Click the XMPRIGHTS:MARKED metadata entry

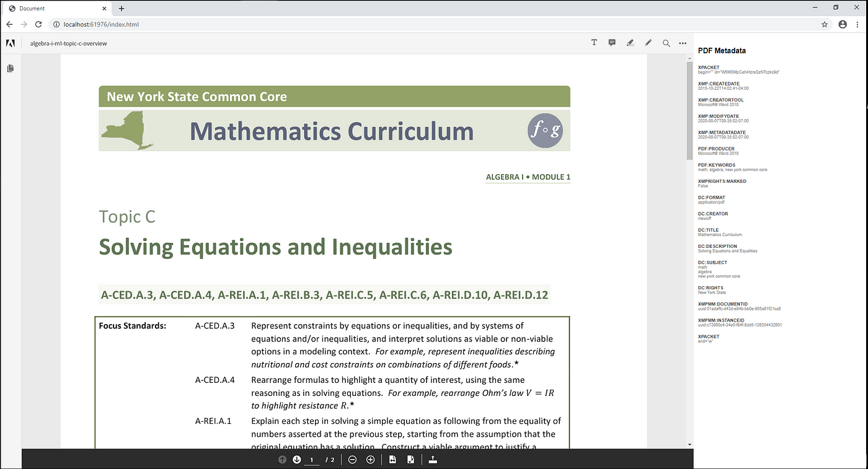(722, 183)
